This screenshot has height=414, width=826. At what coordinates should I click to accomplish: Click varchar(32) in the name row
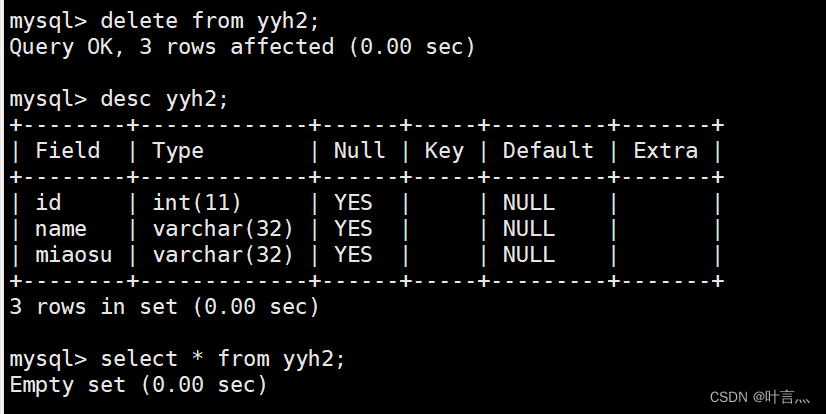point(223,229)
